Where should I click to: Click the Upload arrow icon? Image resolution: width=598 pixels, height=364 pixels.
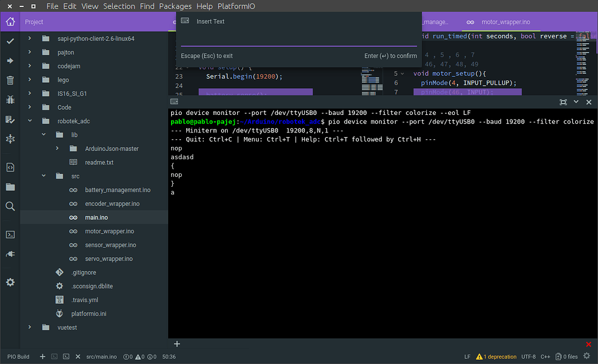[x=10, y=61]
